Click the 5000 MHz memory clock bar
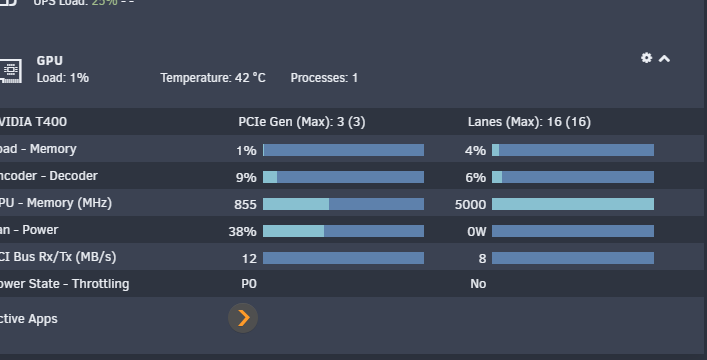 pyautogui.click(x=573, y=204)
